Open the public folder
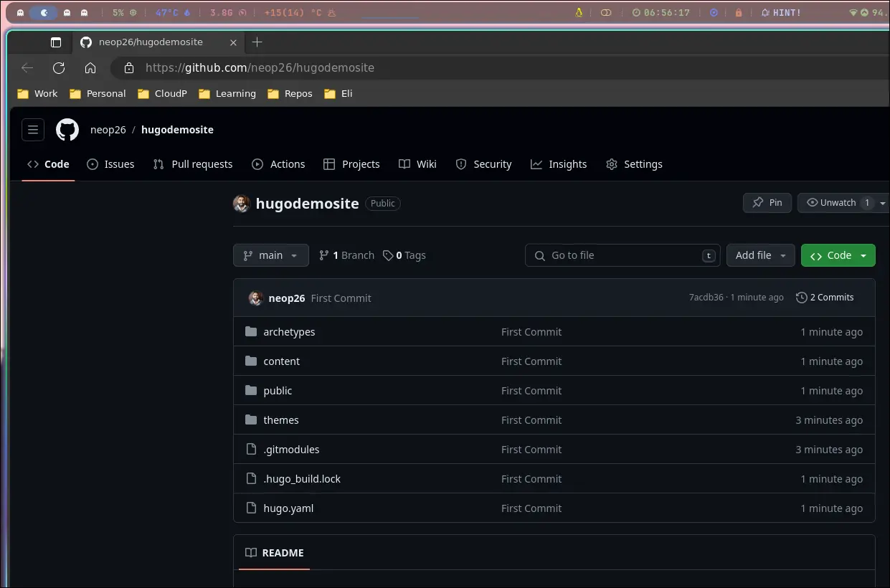Screen dimensions: 890x588 (278, 391)
